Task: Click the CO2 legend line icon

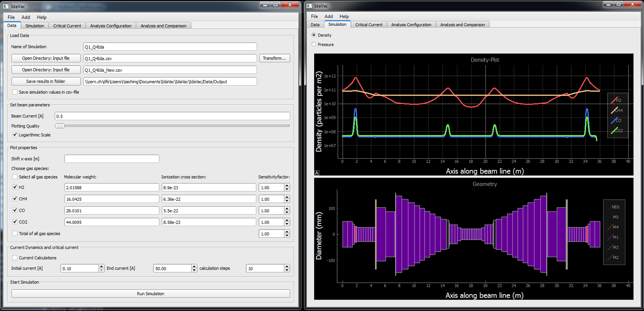Action: pyautogui.click(x=614, y=131)
